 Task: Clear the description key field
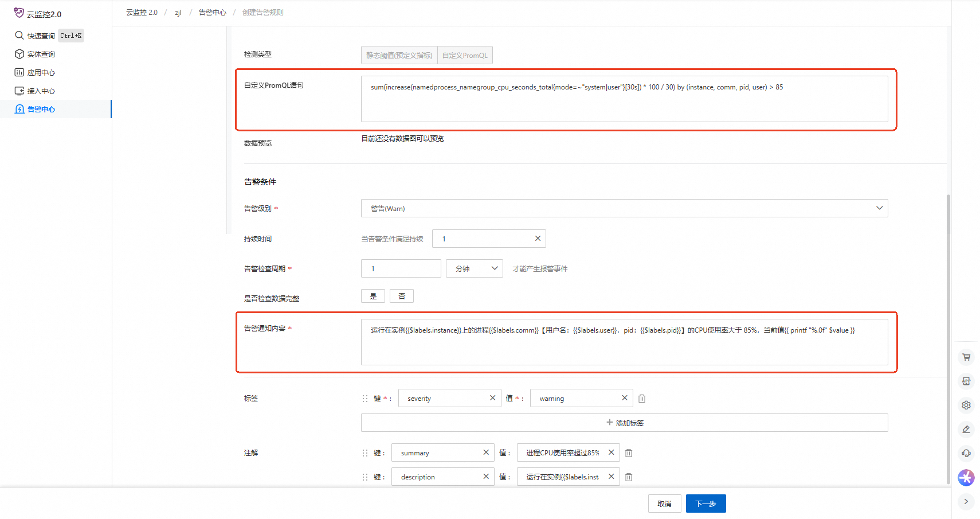486,477
